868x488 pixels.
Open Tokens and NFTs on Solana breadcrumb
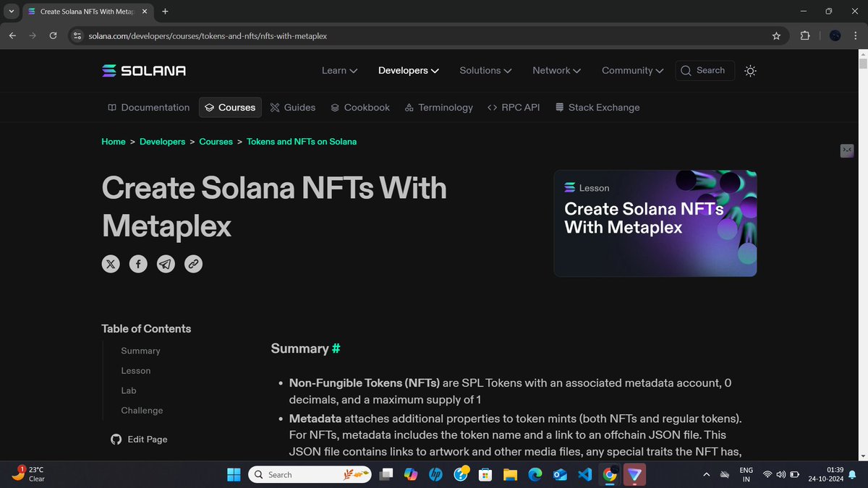(x=302, y=142)
